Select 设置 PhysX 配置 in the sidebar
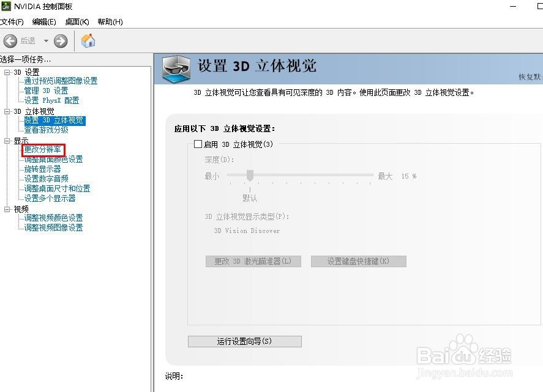 pos(52,100)
